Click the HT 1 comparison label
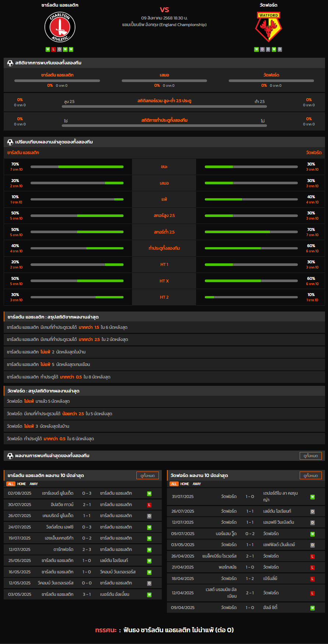Viewport: 328px width, 644px height. coord(164,265)
